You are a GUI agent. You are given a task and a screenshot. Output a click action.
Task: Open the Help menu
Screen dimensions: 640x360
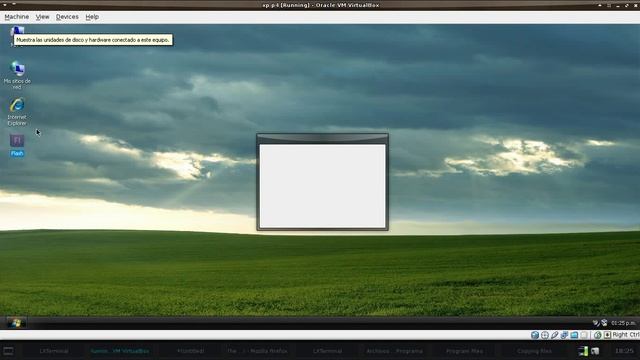click(x=92, y=17)
